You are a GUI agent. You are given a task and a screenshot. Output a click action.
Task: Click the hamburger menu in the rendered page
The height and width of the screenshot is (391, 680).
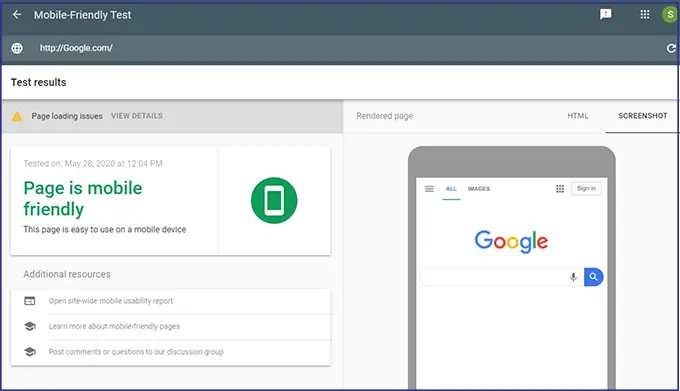(429, 189)
